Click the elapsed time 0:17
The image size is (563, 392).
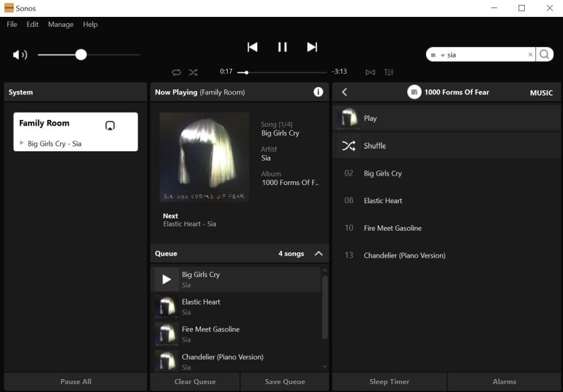(226, 71)
